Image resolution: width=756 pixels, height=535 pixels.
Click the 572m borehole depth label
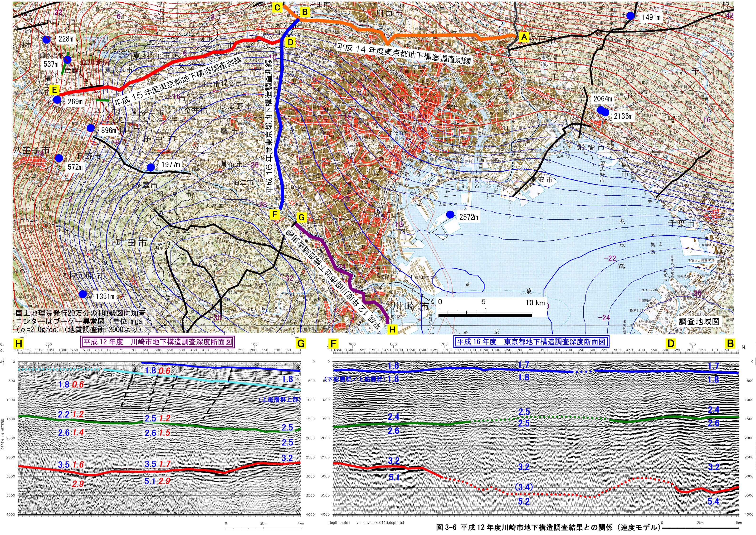pyautogui.click(x=75, y=167)
